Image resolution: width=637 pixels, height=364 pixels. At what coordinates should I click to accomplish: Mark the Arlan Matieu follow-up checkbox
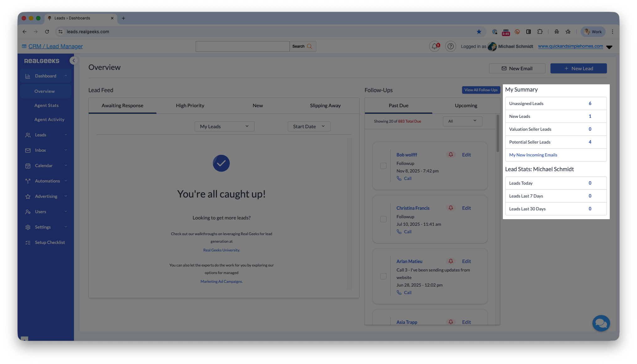[x=383, y=276]
